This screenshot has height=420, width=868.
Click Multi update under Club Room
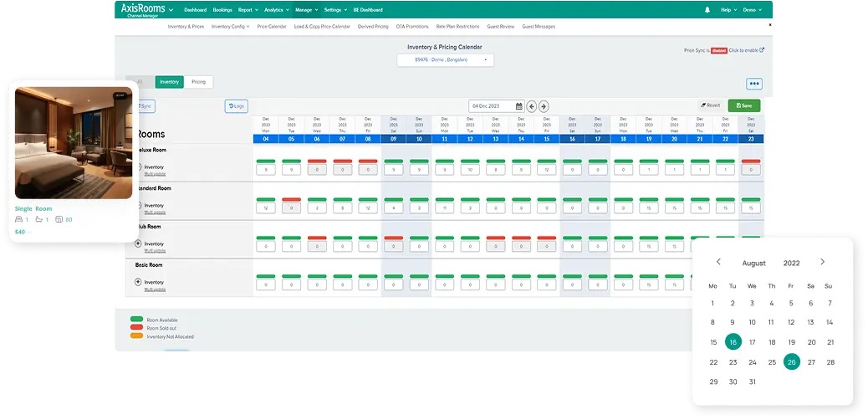(155, 251)
